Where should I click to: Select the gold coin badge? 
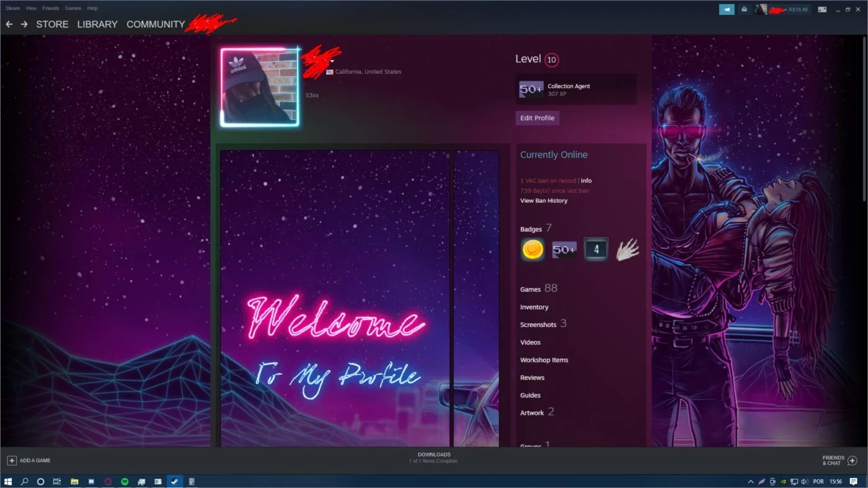[533, 249]
